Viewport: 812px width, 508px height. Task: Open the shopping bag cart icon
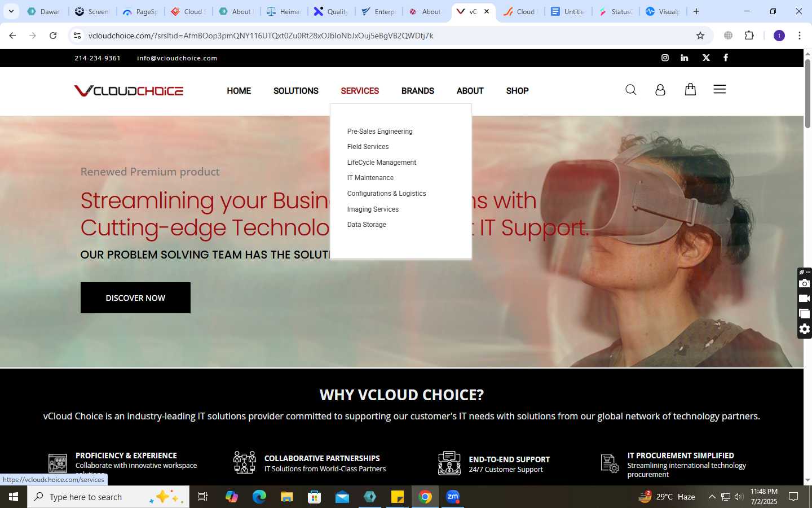690,89
